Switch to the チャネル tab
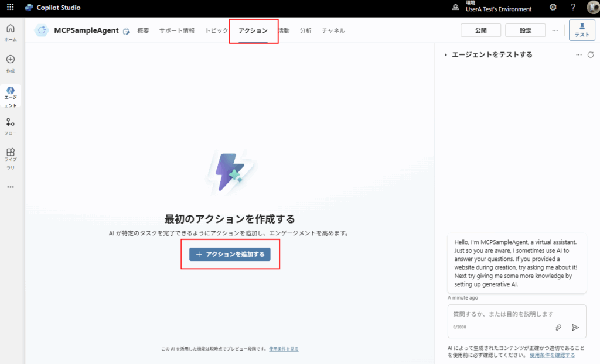The height and width of the screenshot is (364, 600). pos(333,30)
